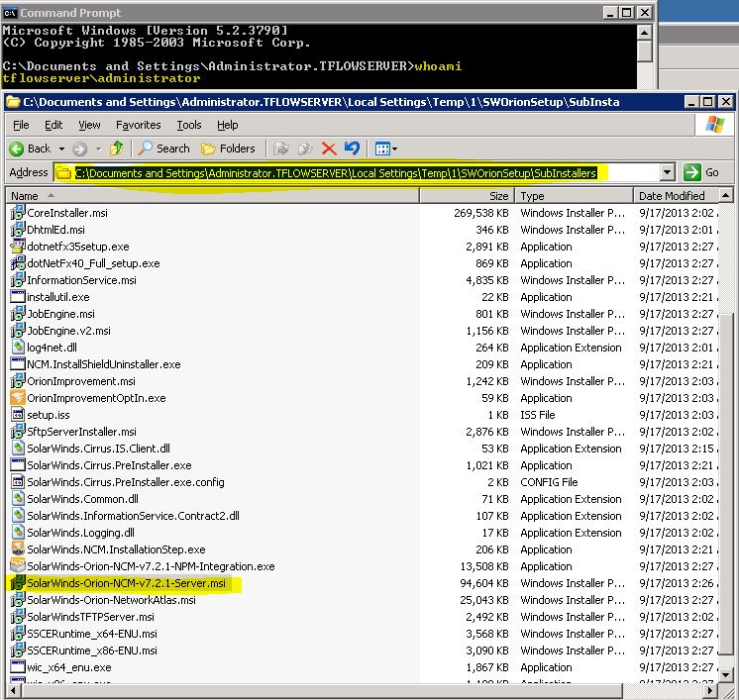Click the Explorer window title folder icon
739x700 pixels.
pos(14,102)
